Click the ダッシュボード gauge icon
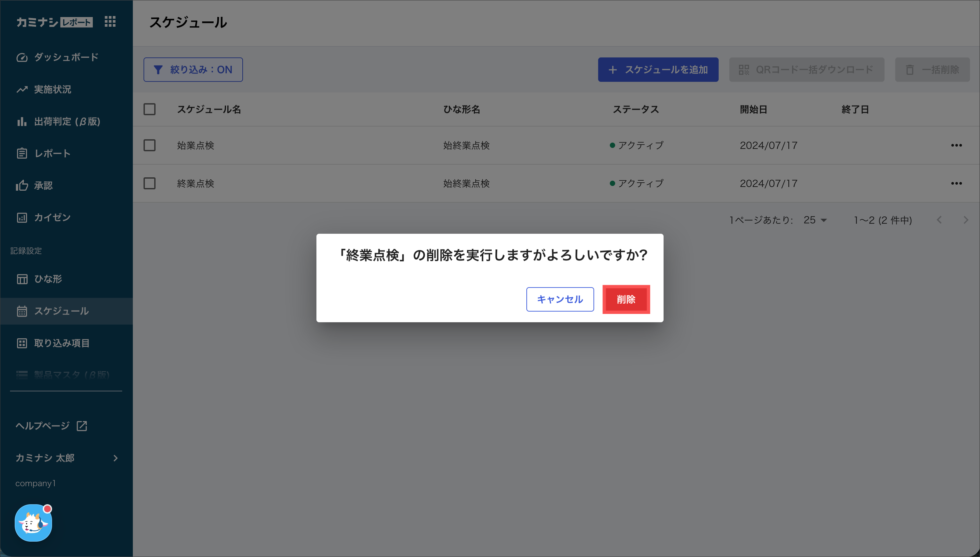 click(x=22, y=57)
